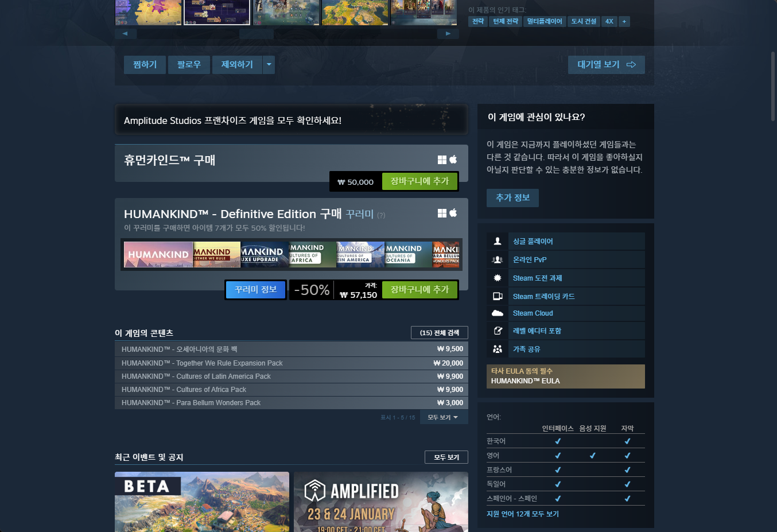Click the 턴제 전략 tag
This screenshot has height=532, width=777.
pos(506,21)
